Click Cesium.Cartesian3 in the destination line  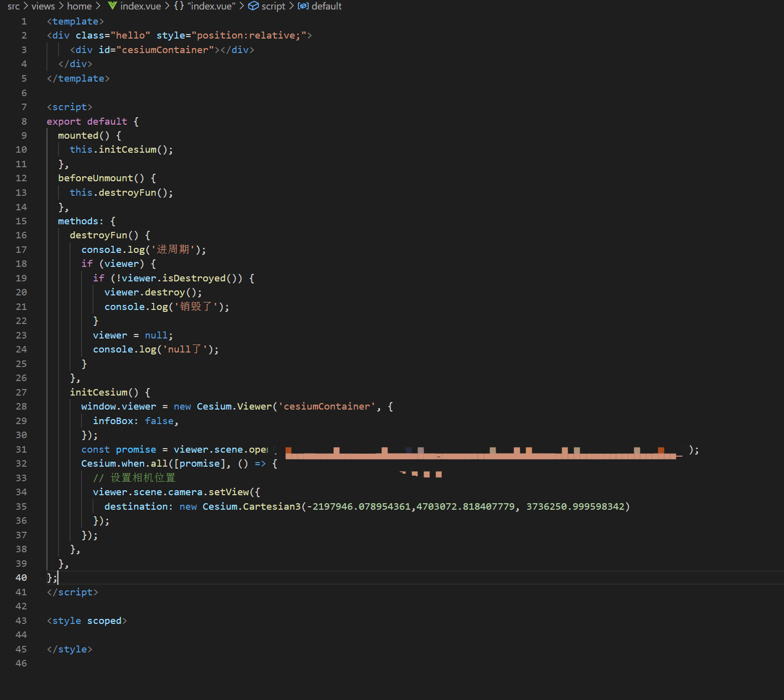(x=251, y=506)
